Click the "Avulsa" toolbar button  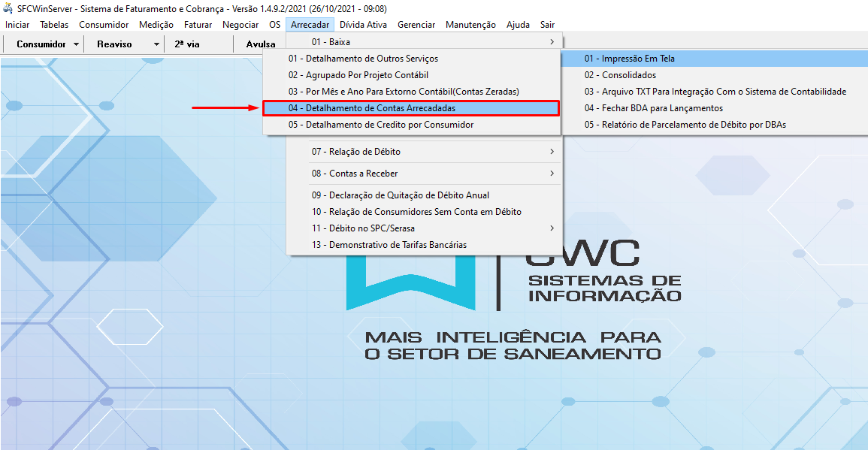point(260,44)
